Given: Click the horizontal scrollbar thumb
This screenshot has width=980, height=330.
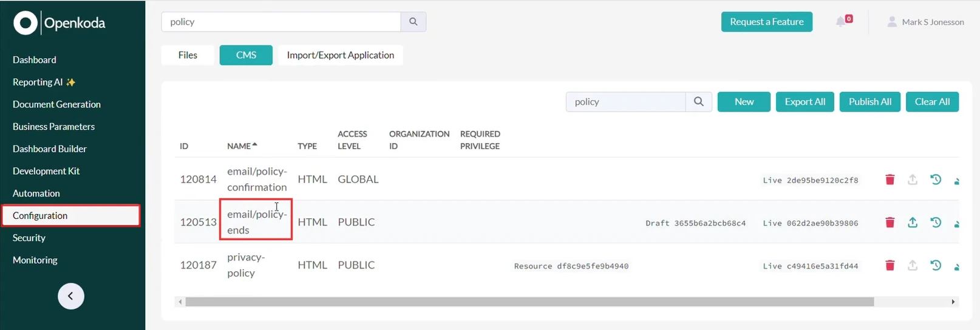Looking at the screenshot, I should (x=529, y=301).
